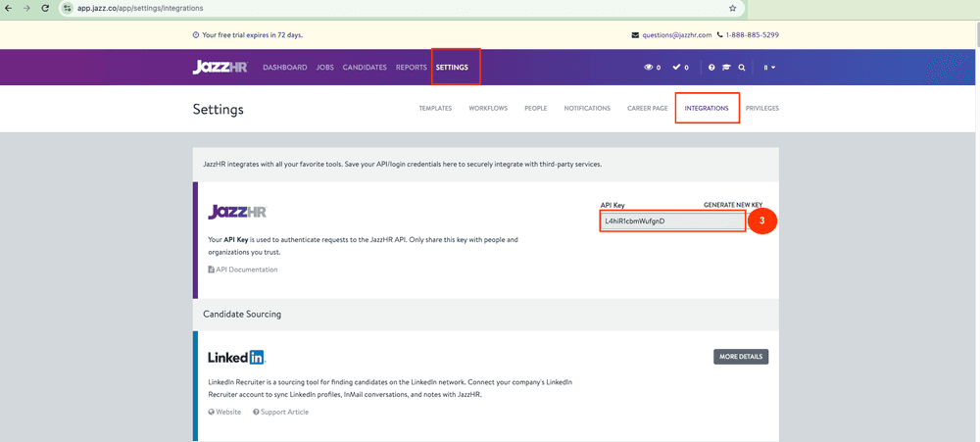Open the People settings tab
This screenshot has width=980, height=442.
(x=536, y=108)
